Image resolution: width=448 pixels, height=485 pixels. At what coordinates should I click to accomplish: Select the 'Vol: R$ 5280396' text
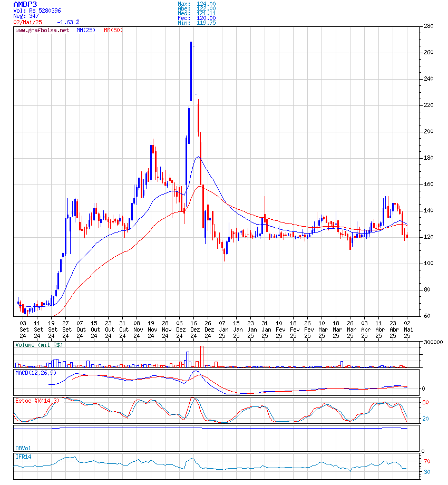click(x=37, y=11)
